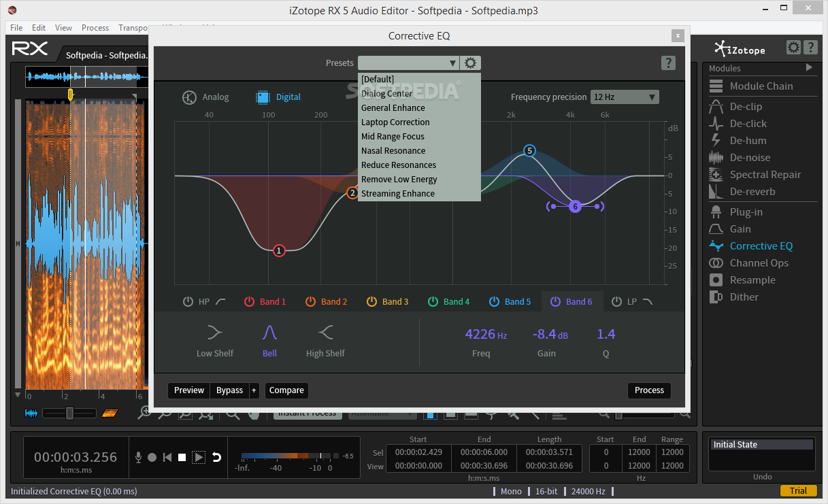This screenshot has height=504, width=828.
Task: Switch EQ to Digital mode
Action: [x=278, y=97]
